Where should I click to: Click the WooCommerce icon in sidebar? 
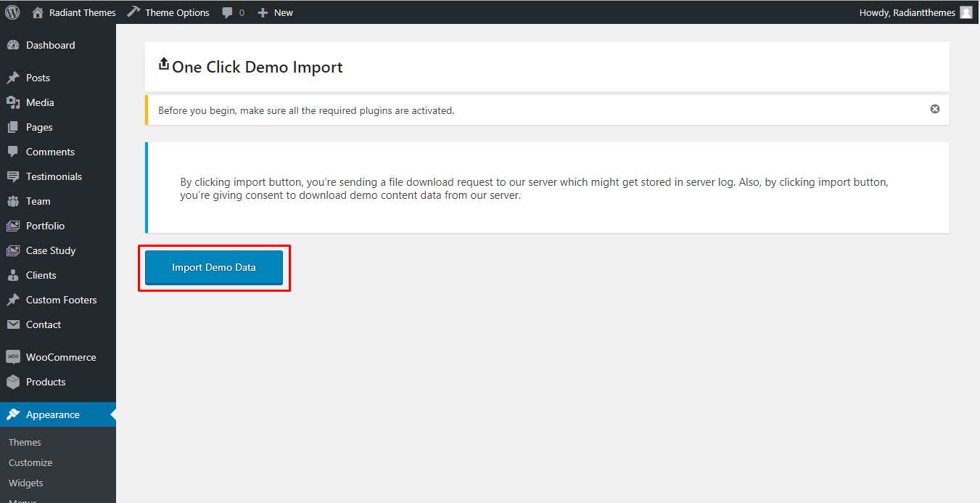13,357
